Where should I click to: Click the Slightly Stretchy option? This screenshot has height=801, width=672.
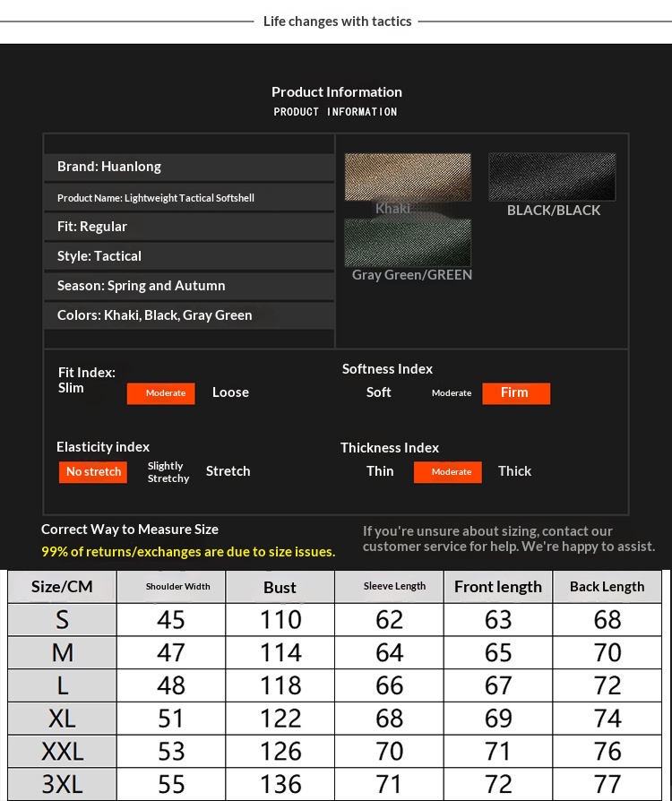click(168, 472)
